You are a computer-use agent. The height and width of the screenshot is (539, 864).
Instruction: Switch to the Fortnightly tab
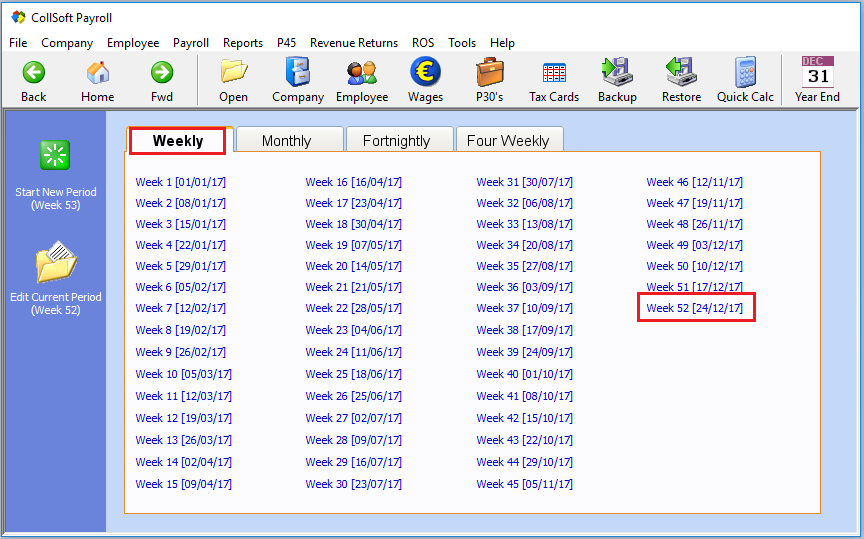click(x=397, y=141)
